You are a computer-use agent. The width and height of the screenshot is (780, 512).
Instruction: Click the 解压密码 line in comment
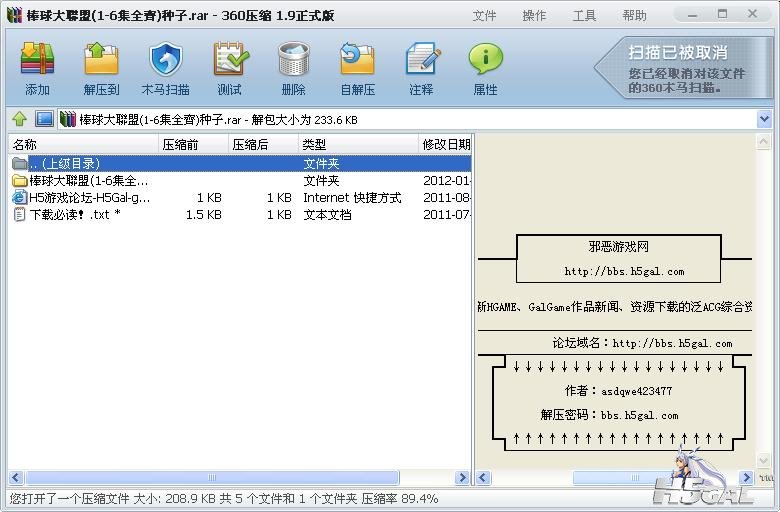click(x=609, y=415)
